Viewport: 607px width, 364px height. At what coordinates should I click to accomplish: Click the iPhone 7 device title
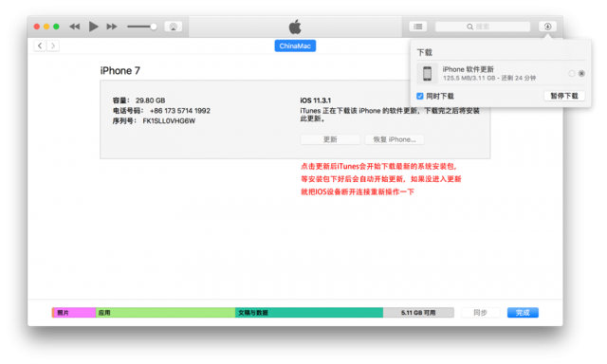coord(120,71)
